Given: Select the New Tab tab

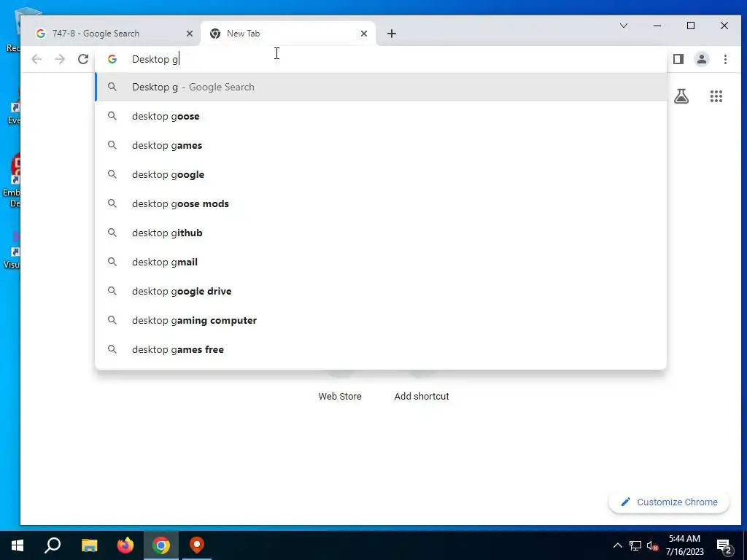Looking at the screenshot, I should [288, 34].
